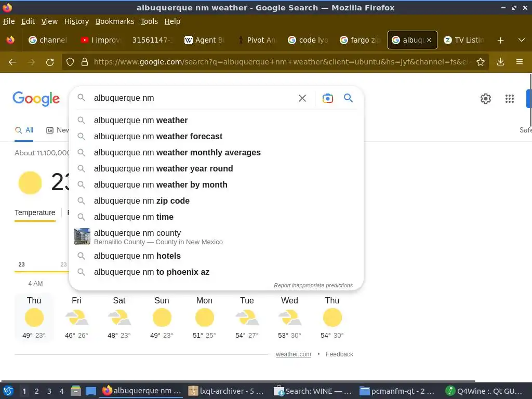The height and width of the screenshot is (399, 532).
Task: Switch to pcmanfm-qt taskbar window
Action: 397,391
